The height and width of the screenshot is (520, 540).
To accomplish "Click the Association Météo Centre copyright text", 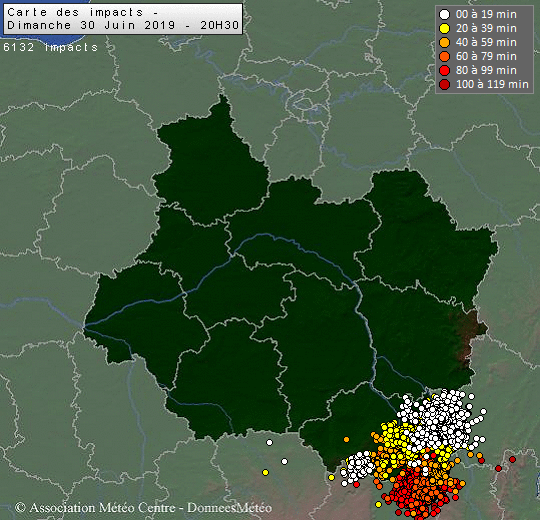I will tap(144, 508).
